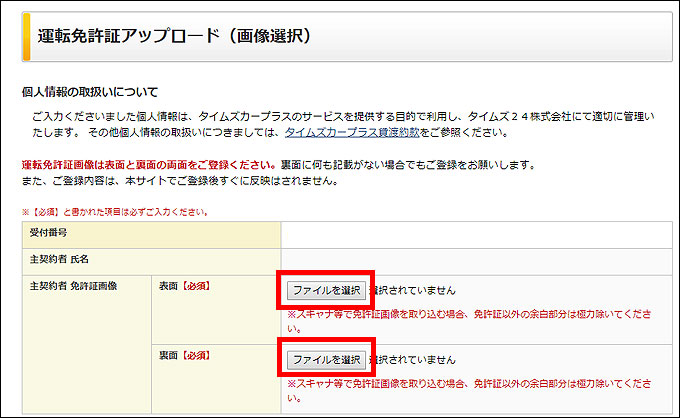This screenshot has width=680, height=418.
Task: Click the 選択されていません text in the 表面 row
Action: click(x=412, y=290)
